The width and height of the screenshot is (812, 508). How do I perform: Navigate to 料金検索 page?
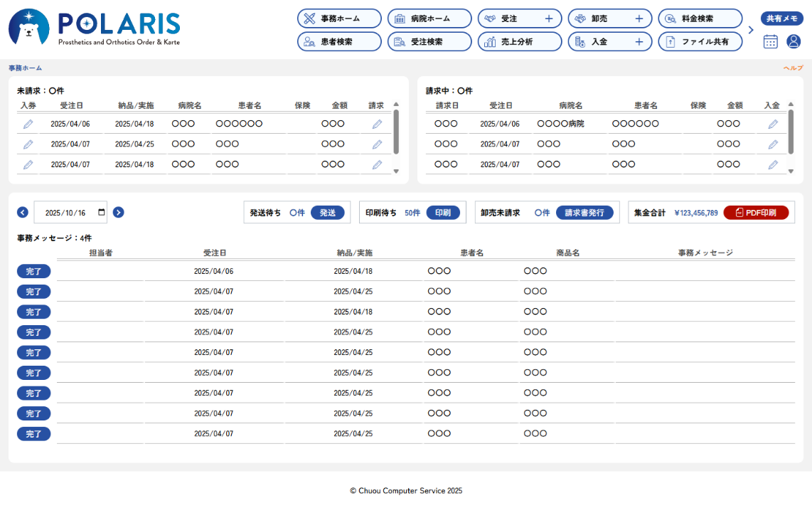pos(700,18)
